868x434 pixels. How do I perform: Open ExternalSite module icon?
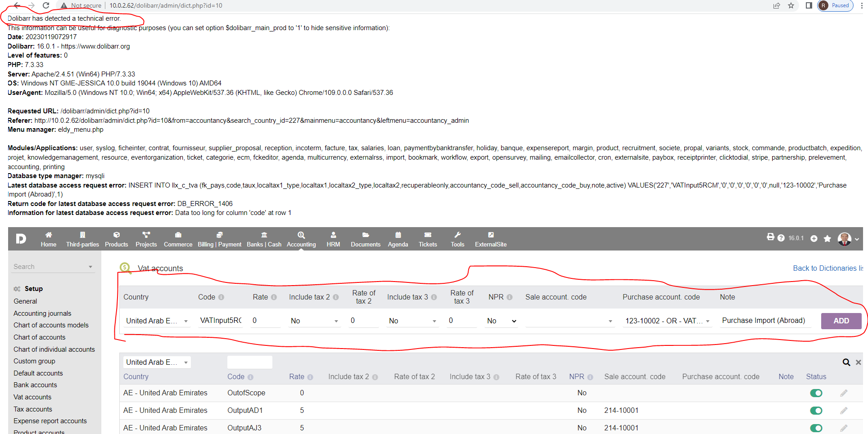[491, 235]
